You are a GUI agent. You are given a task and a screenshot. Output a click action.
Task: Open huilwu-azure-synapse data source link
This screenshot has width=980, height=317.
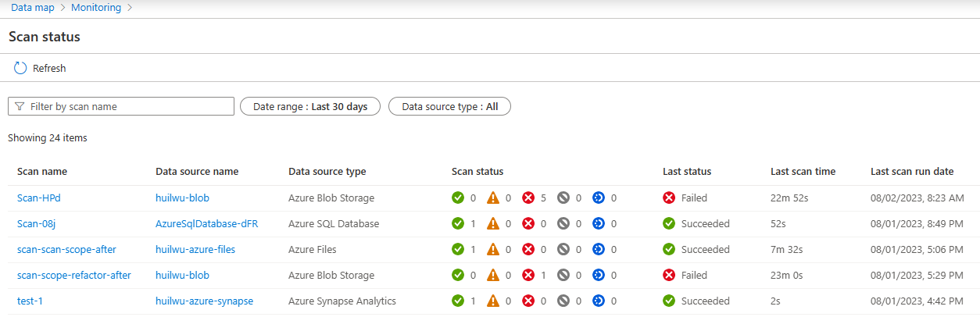point(204,301)
